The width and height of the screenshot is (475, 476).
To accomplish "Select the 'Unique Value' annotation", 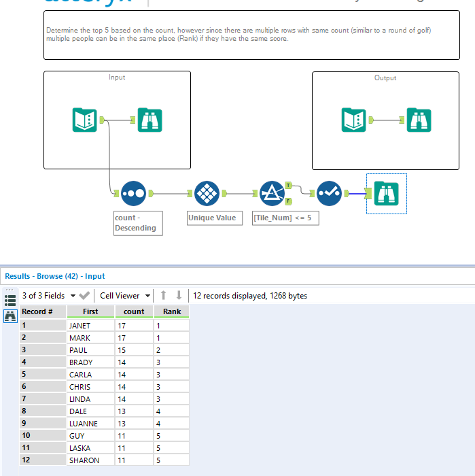I will 215,218.
